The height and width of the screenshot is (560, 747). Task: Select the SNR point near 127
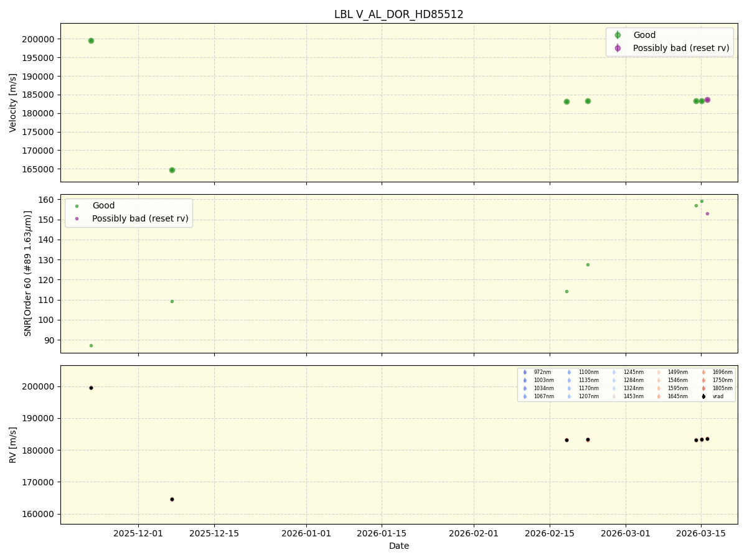(588, 264)
